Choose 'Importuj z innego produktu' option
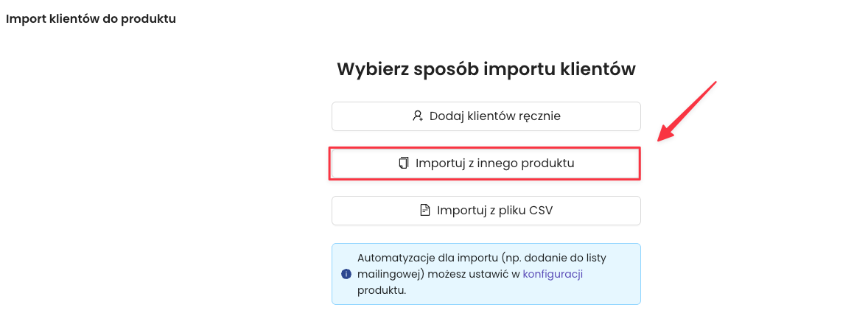This screenshot has width=868, height=327. 486,163
